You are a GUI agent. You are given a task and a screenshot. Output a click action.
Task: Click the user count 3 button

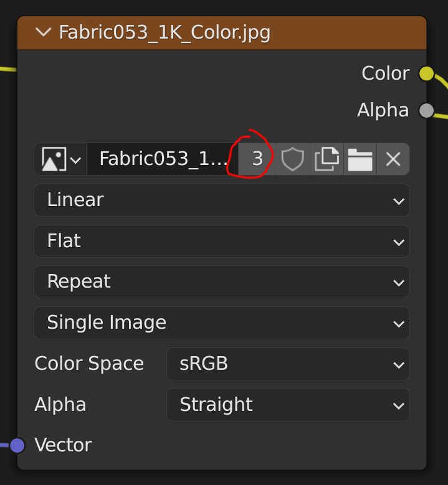coord(257,159)
